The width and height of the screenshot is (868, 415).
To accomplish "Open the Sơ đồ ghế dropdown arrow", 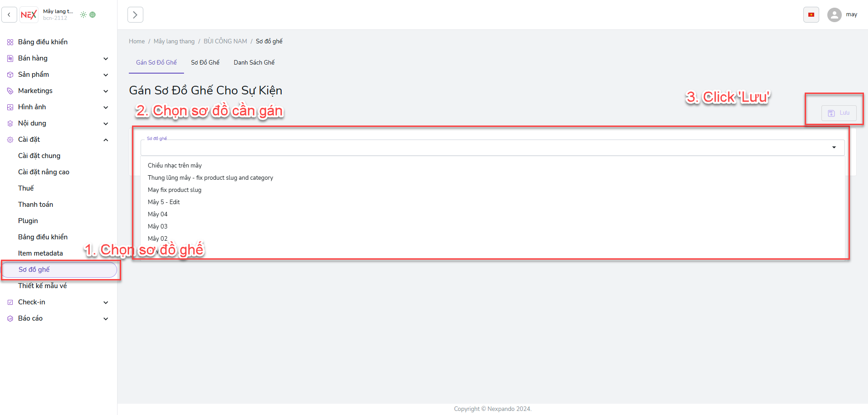I will pos(834,148).
